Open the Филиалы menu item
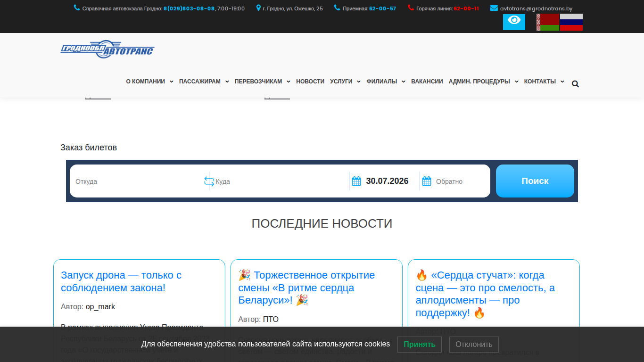The width and height of the screenshot is (644, 362). [x=382, y=82]
